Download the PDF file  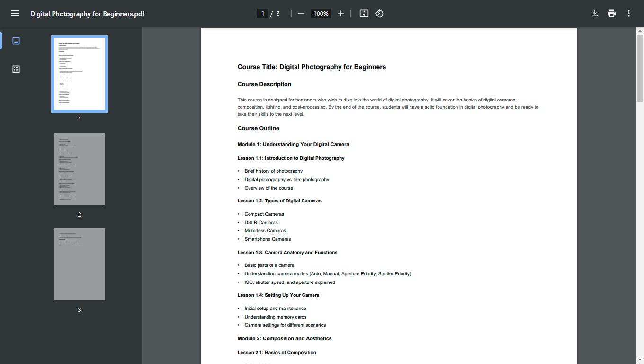point(595,13)
